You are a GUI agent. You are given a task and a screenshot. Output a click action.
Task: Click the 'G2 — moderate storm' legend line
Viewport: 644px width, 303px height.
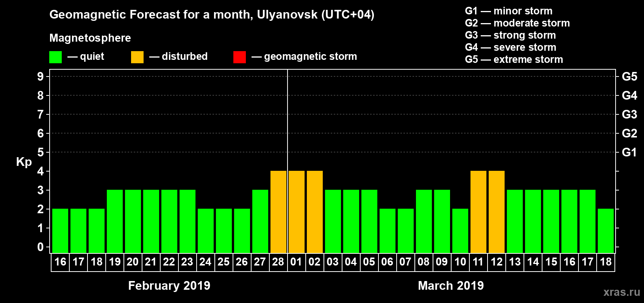517,23
